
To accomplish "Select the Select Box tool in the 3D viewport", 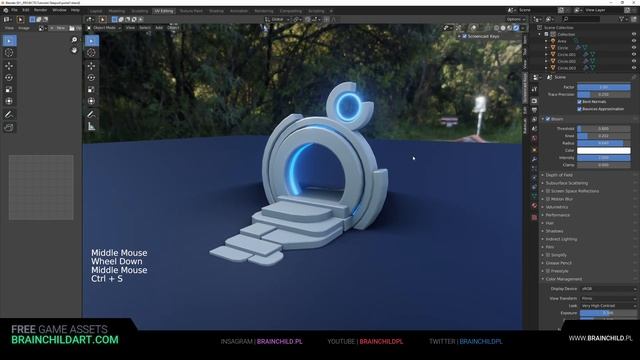I will (91, 40).
